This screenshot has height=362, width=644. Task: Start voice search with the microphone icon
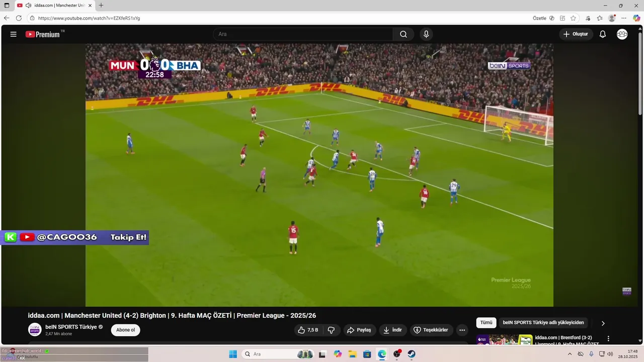(x=426, y=34)
